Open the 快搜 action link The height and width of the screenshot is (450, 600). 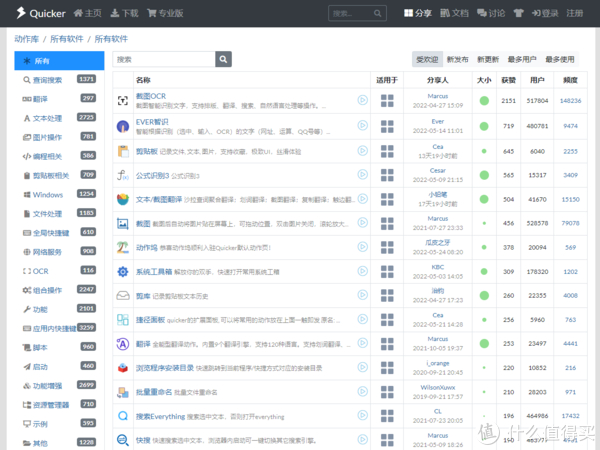point(143,440)
